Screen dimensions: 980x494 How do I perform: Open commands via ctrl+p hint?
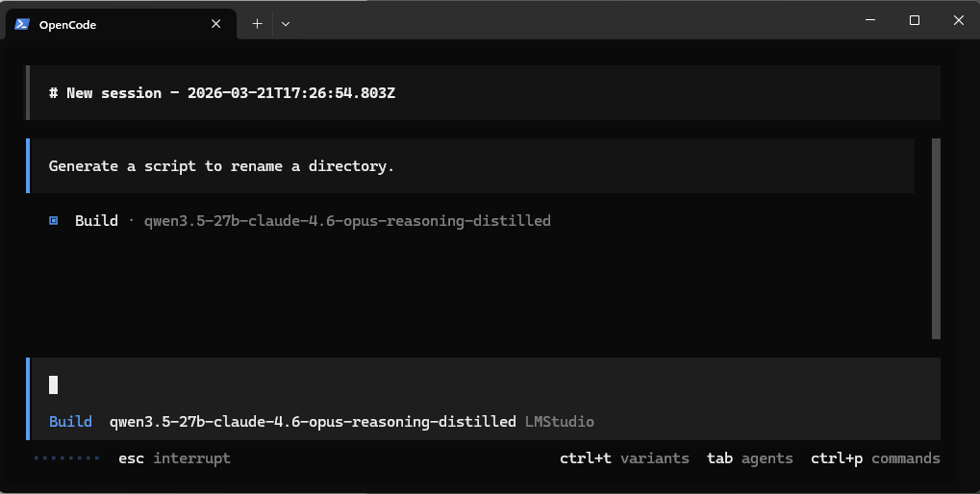(875, 458)
